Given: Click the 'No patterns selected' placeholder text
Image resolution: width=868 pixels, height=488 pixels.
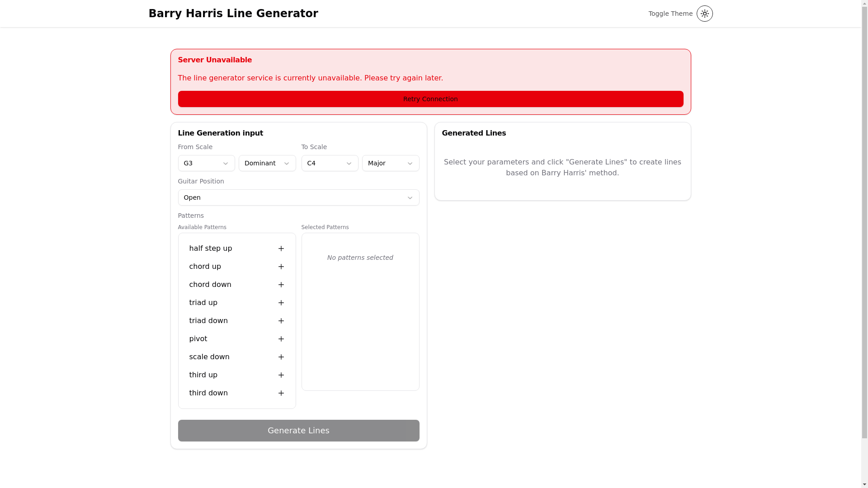Looking at the screenshot, I should (360, 258).
